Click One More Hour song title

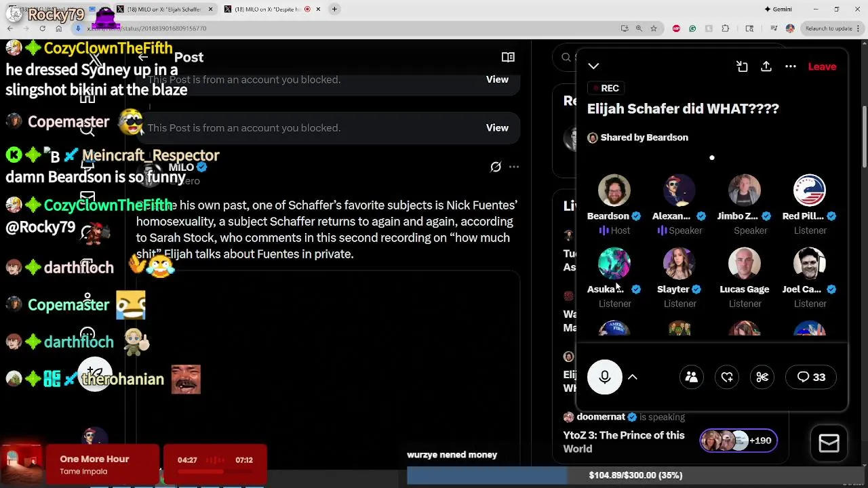pyautogui.click(x=94, y=459)
